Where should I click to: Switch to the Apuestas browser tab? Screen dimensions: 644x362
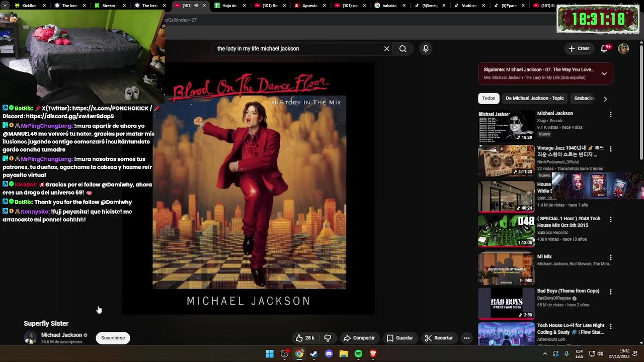click(x=308, y=6)
